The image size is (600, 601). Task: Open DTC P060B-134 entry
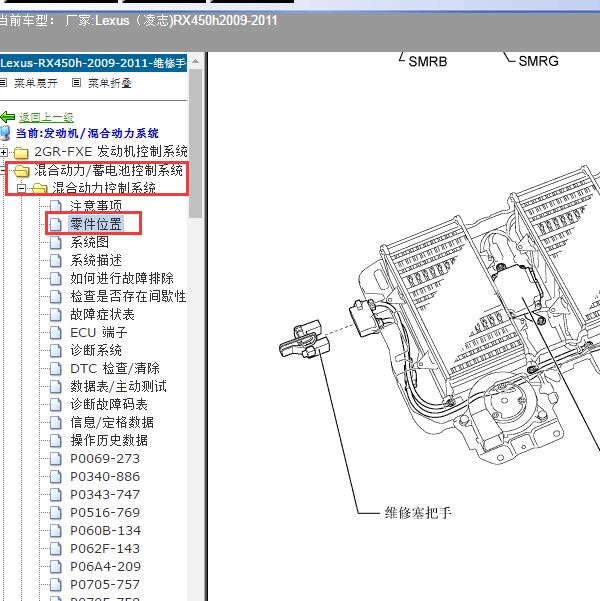pos(105,530)
